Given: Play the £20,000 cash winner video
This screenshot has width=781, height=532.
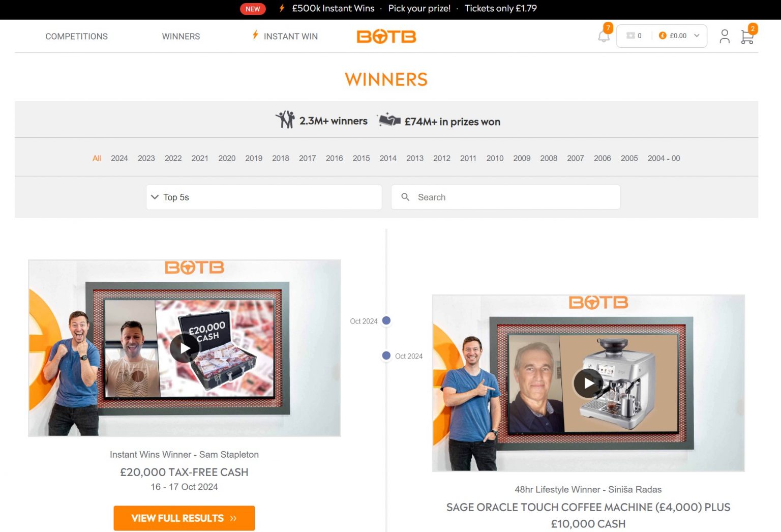Looking at the screenshot, I should click(x=184, y=348).
